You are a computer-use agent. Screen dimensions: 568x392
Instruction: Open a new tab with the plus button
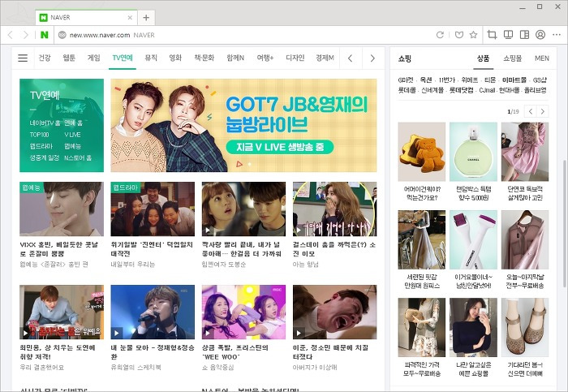(x=146, y=17)
